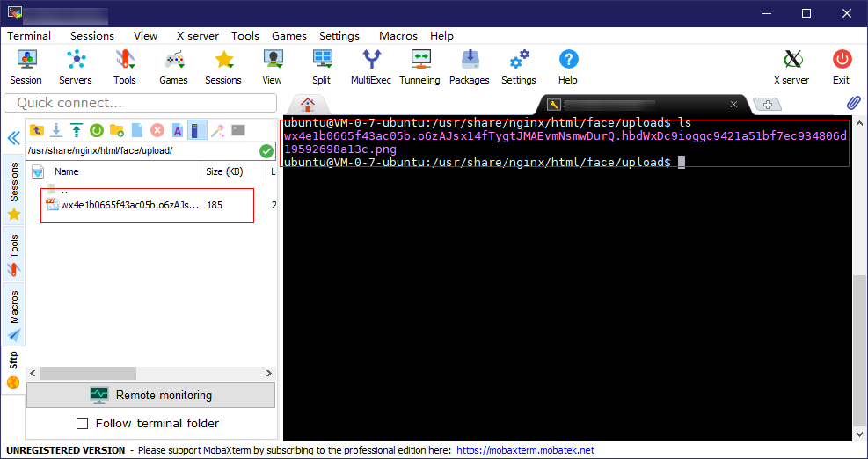Screen dimensions: 868x459
Task: Open the new terminal tab button
Action: click(766, 104)
